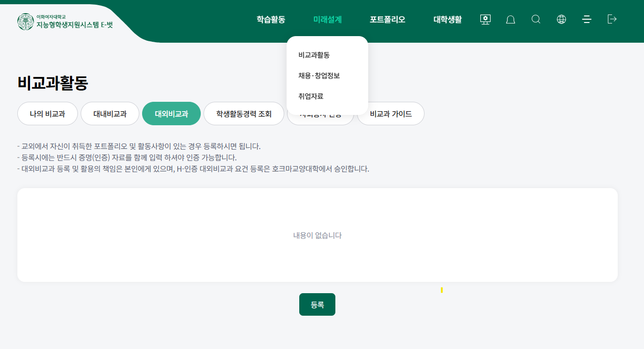Open 취업자료 from the dropdown menu

[x=311, y=96]
